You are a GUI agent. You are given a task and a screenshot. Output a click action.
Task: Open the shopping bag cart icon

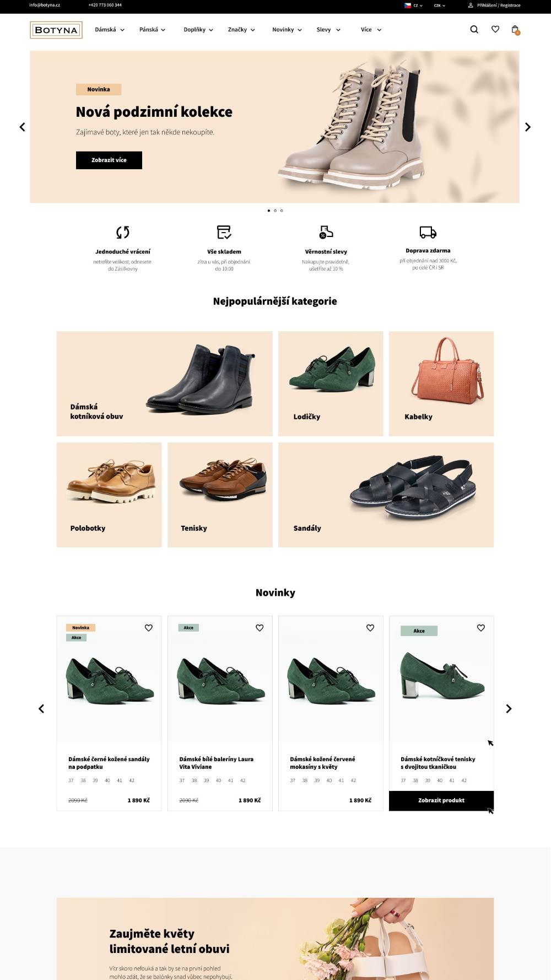pyautogui.click(x=515, y=30)
